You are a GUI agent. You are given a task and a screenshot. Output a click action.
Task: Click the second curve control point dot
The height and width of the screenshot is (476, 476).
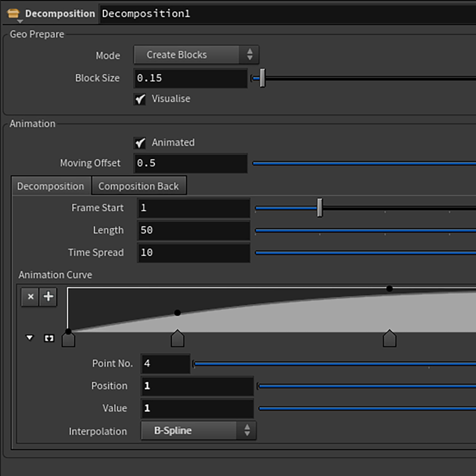point(178,313)
